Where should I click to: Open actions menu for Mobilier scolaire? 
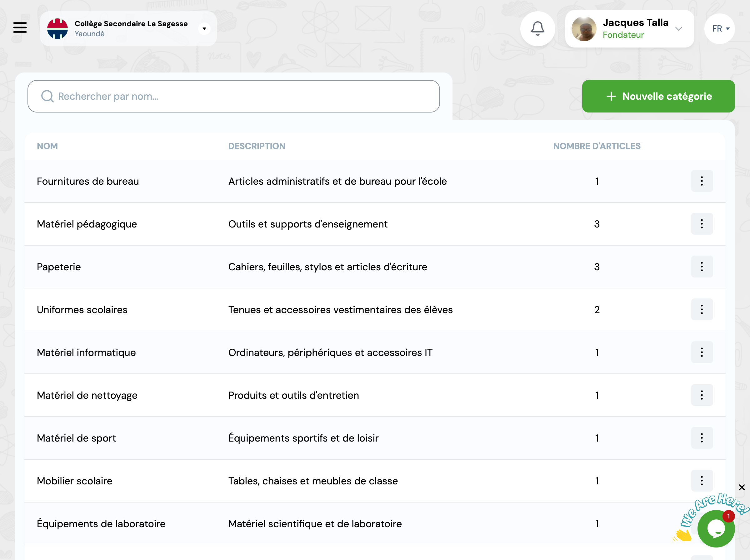click(x=702, y=480)
